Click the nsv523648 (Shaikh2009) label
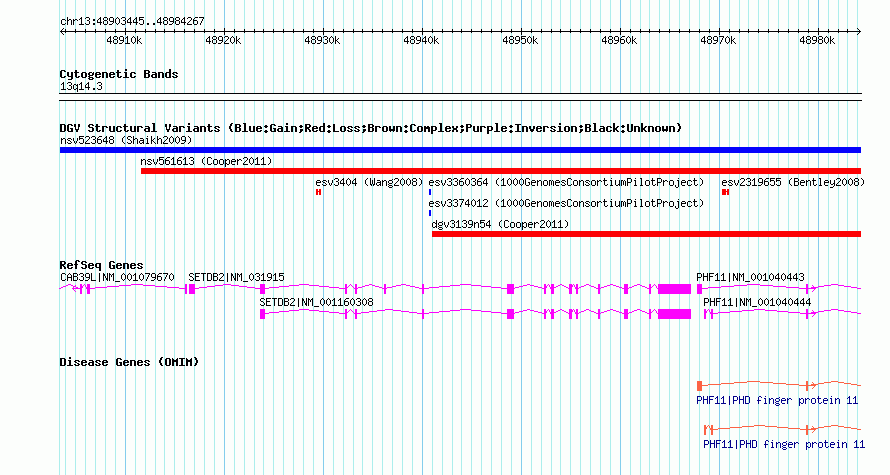 pos(126,140)
